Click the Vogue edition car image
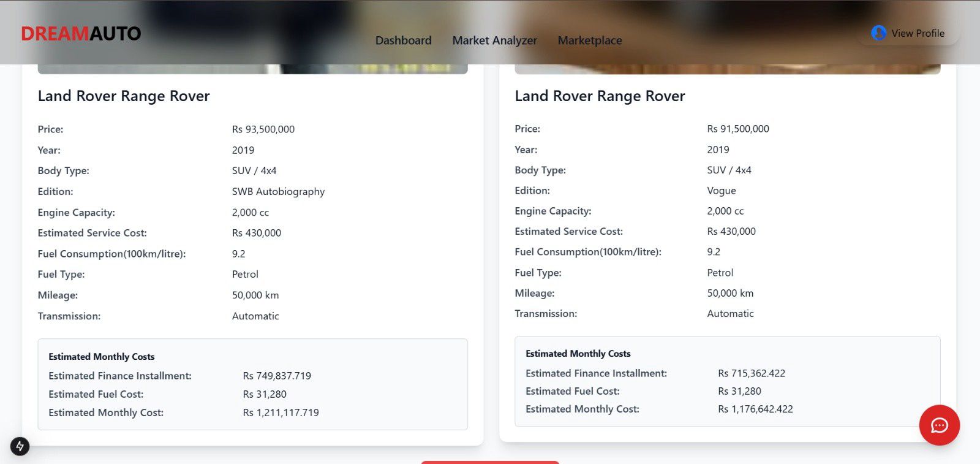The width and height of the screenshot is (980, 464). [727, 69]
